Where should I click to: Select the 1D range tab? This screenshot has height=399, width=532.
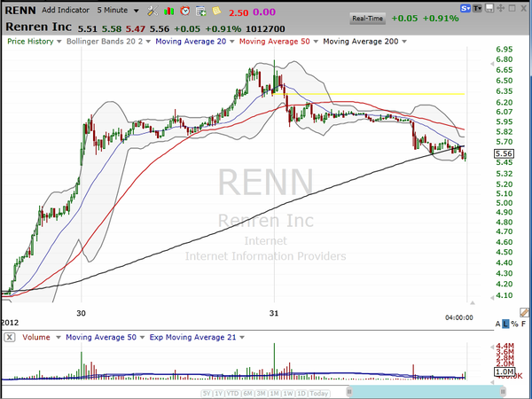(301, 394)
